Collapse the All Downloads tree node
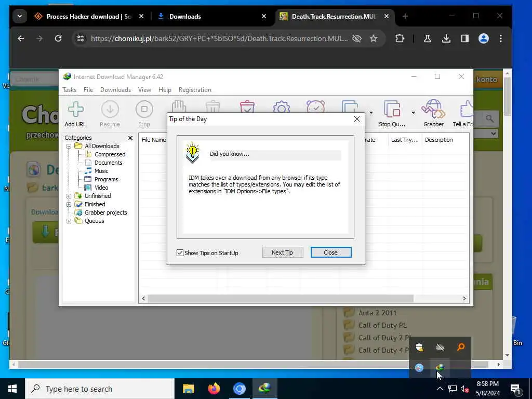 [x=69, y=146]
